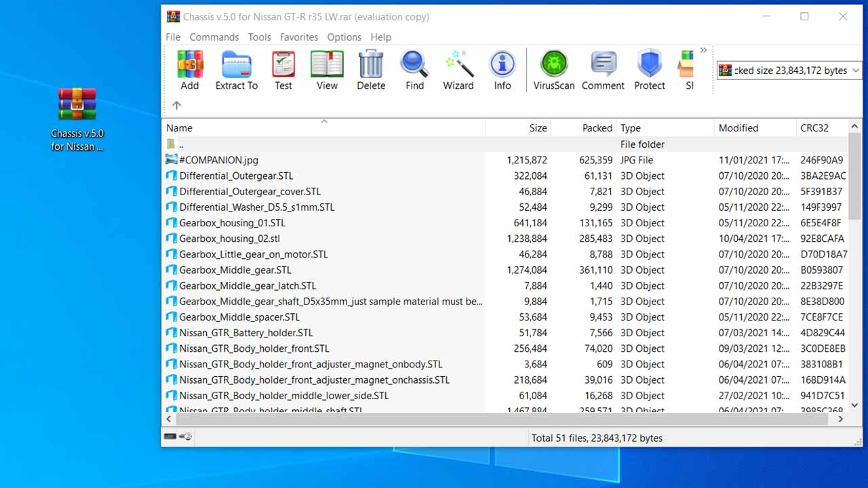Image resolution: width=868 pixels, height=488 pixels.
Task: Select Nissan_GTR_Body_holder_front_adjuster_magnet_onbody.STL file name
Action: [x=311, y=364]
